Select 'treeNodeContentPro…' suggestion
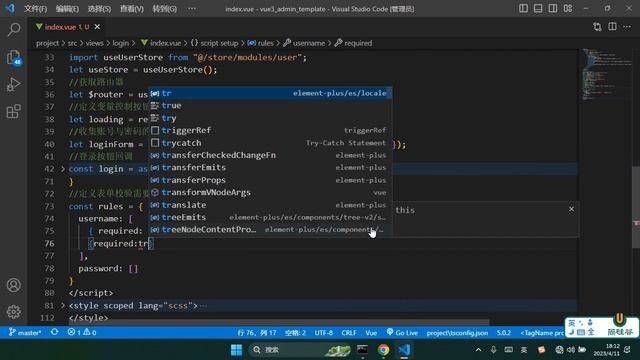The image size is (640, 360). (270, 229)
